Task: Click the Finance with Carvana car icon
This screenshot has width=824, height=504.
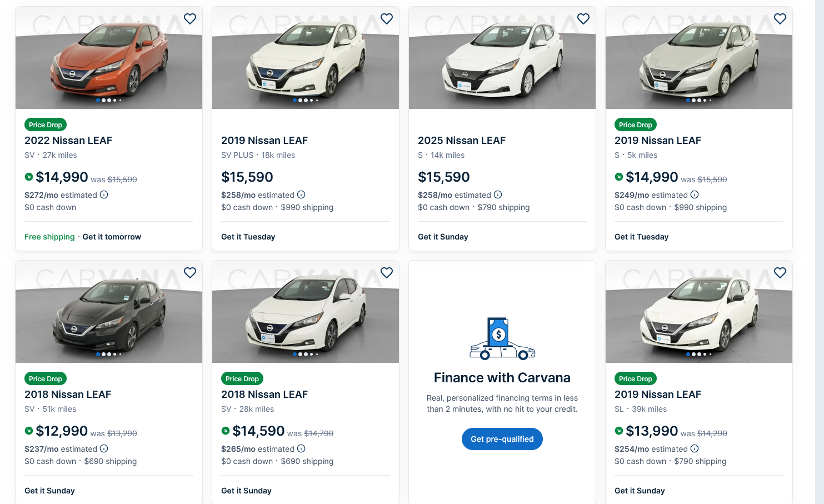Action: tap(502, 339)
